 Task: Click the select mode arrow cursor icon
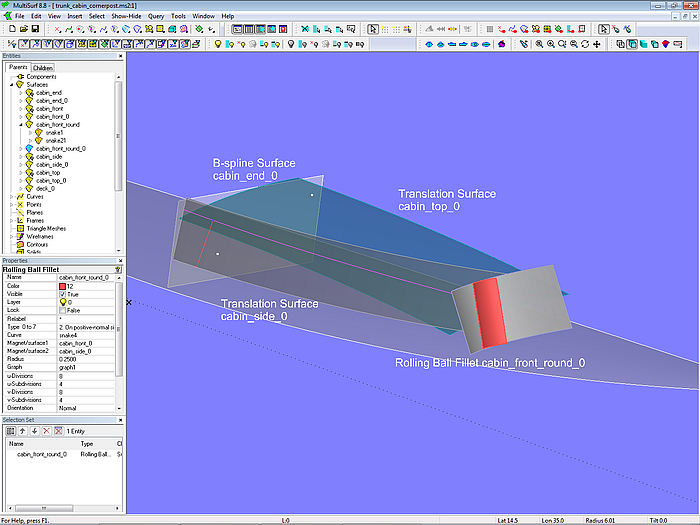(x=374, y=29)
